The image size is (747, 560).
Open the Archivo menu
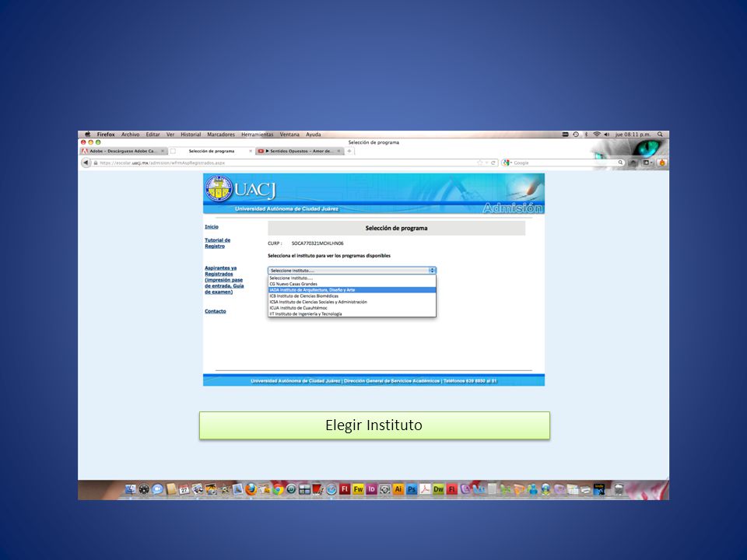pos(130,135)
